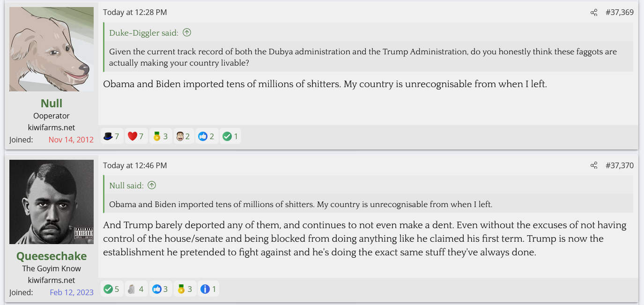Click the grey trash can reaction icon
The height and width of the screenshot is (305, 644).
132,289
